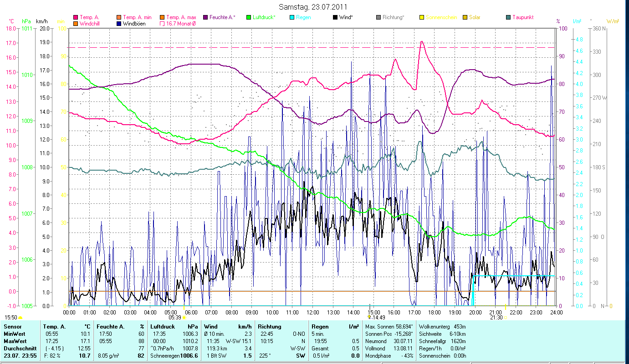Toggle the 16.7 Monat-Ø legend checkbox
This screenshot has width=629, height=364.
(162, 24)
